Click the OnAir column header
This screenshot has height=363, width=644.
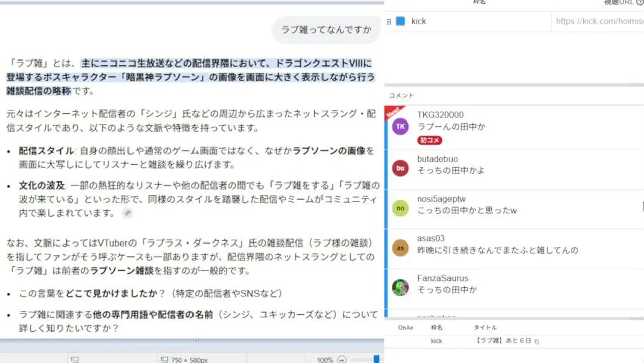(x=406, y=328)
